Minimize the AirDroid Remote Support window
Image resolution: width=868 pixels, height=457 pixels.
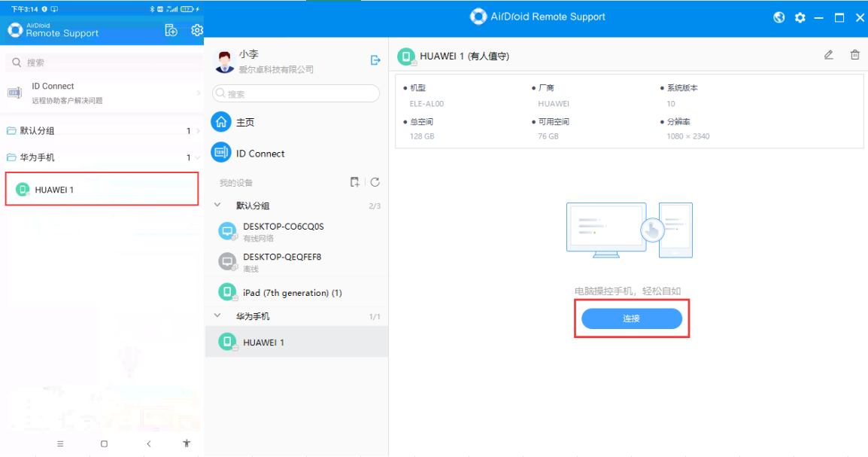(818, 18)
